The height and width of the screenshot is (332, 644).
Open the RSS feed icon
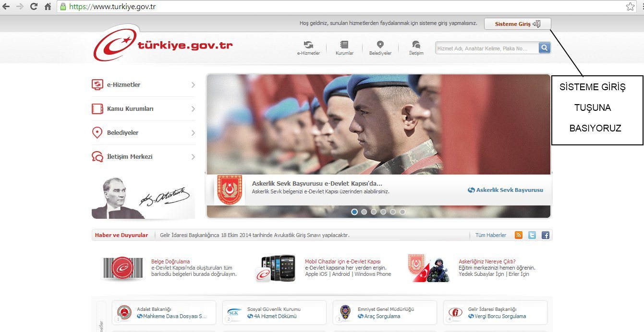click(519, 235)
